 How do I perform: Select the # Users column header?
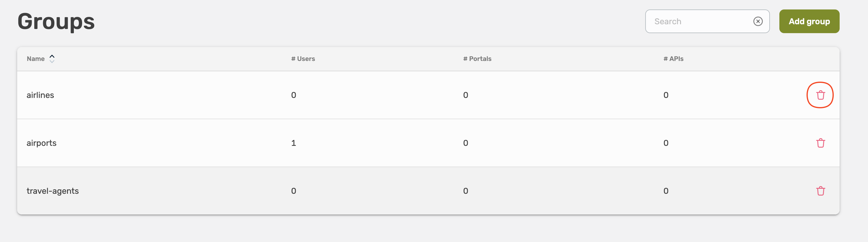(303, 59)
